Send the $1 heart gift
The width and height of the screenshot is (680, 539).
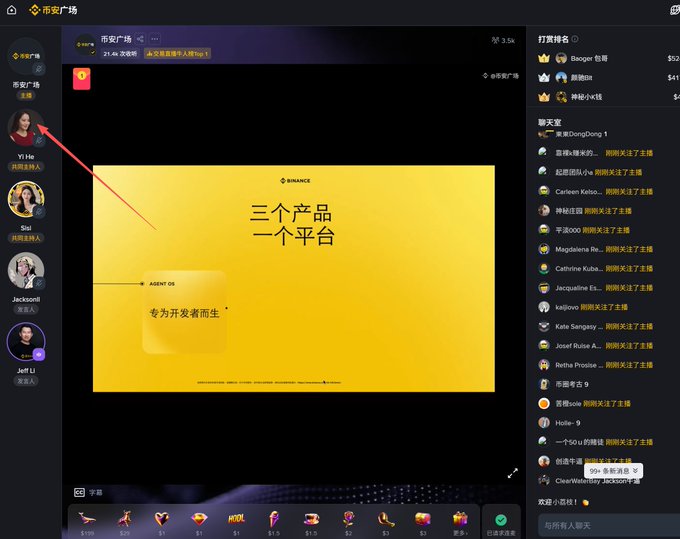pyautogui.click(x=162, y=523)
